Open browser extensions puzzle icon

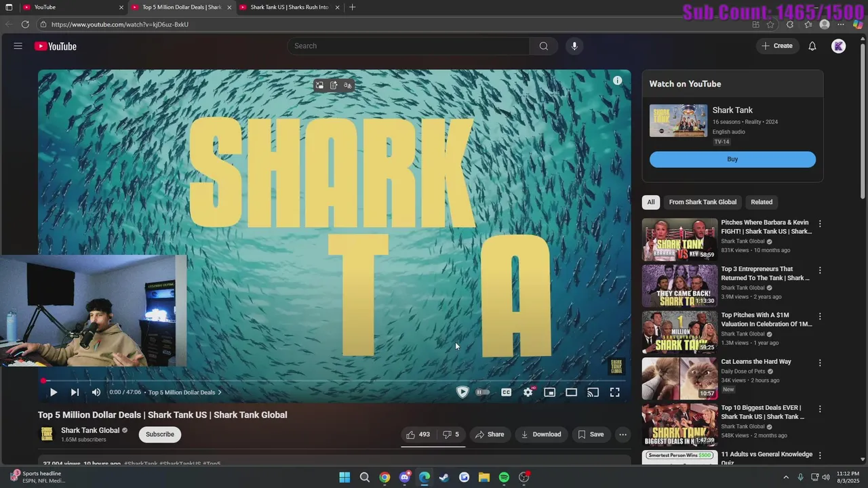790,24
